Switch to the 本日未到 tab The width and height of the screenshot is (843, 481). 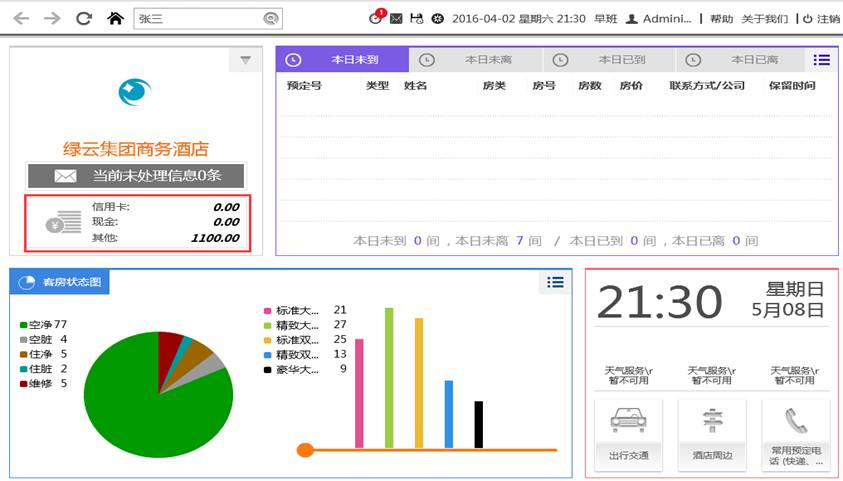coord(342,60)
